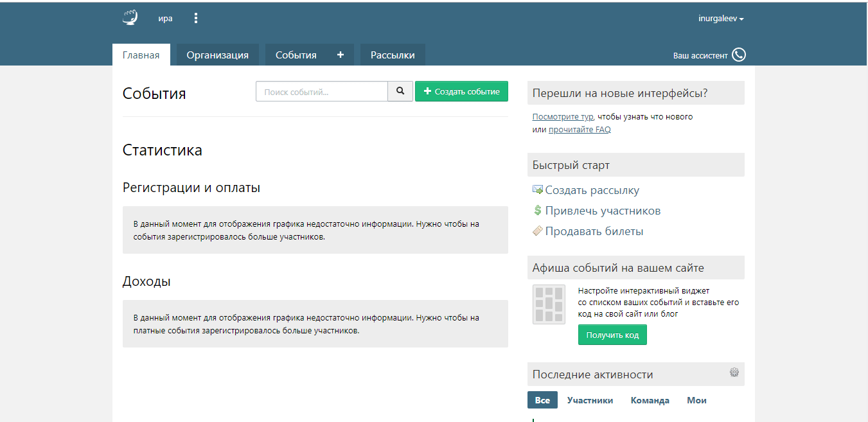Click the Создать событие button

coord(461,91)
